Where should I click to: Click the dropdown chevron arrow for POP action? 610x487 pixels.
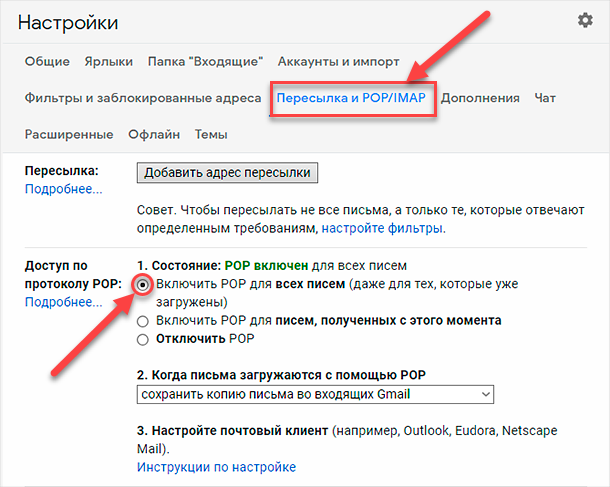486,394
